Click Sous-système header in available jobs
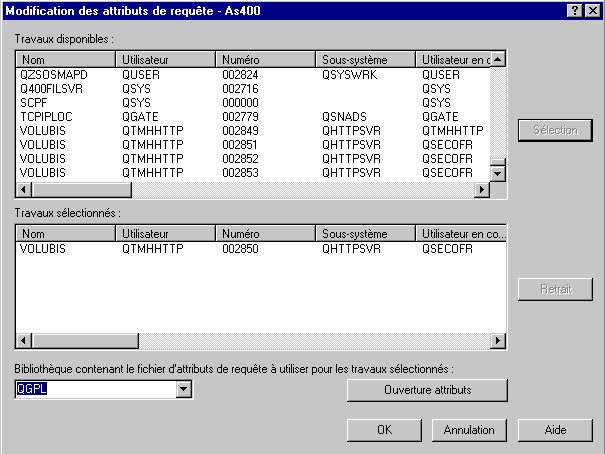This screenshot has width=605, height=454. 367,60
